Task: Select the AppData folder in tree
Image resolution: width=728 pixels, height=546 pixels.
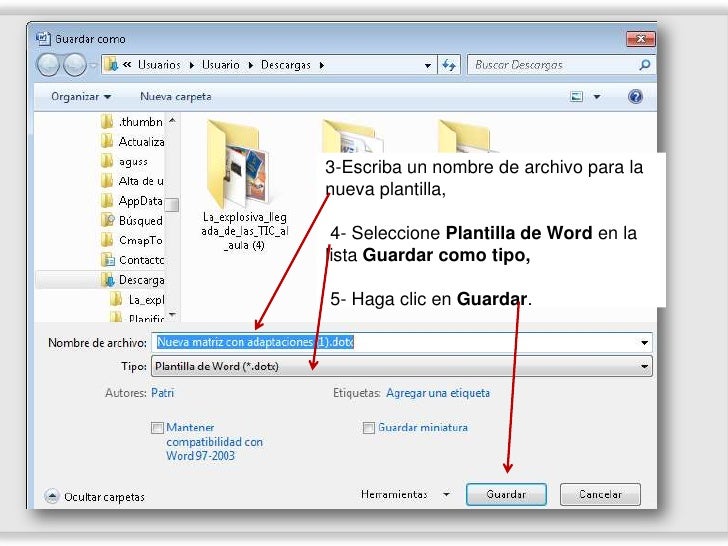Action: 132,201
